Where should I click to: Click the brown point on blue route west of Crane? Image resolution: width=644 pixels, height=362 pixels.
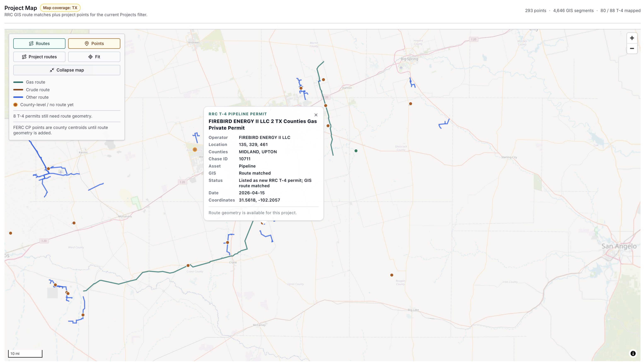227,243
